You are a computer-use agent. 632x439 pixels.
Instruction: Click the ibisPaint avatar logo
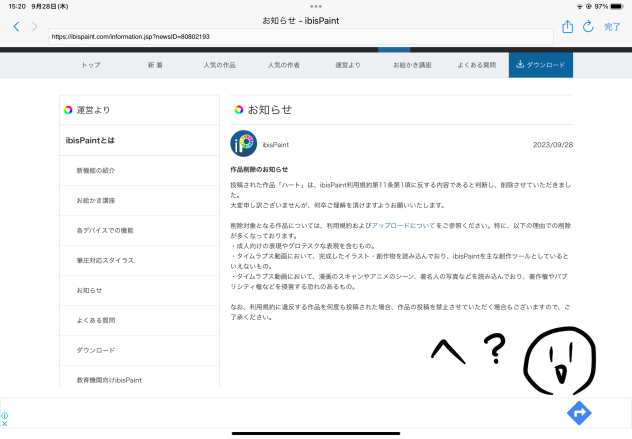243,144
